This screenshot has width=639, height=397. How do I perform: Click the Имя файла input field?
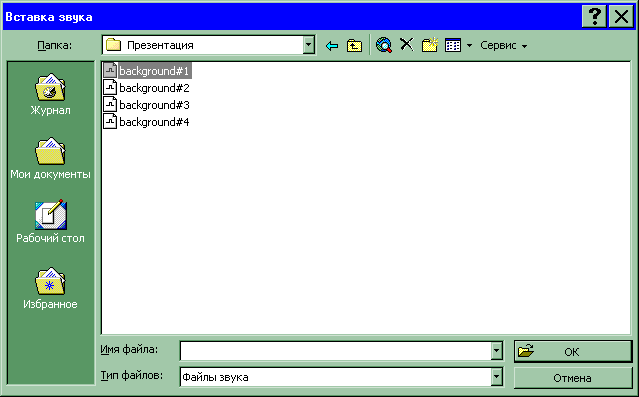[x=336, y=351]
